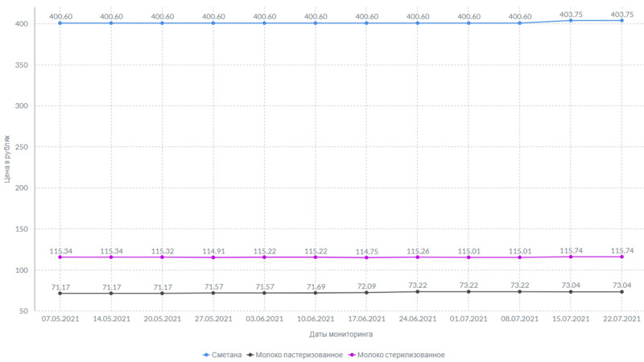Click the Цена в рублях axis title
The height and width of the screenshot is (362, 644).
[7, 159]
